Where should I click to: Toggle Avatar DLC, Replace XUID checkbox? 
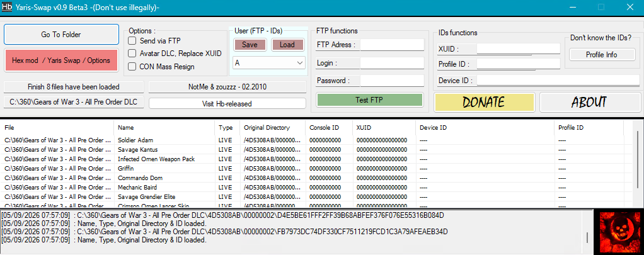click(x=132, y=54)
